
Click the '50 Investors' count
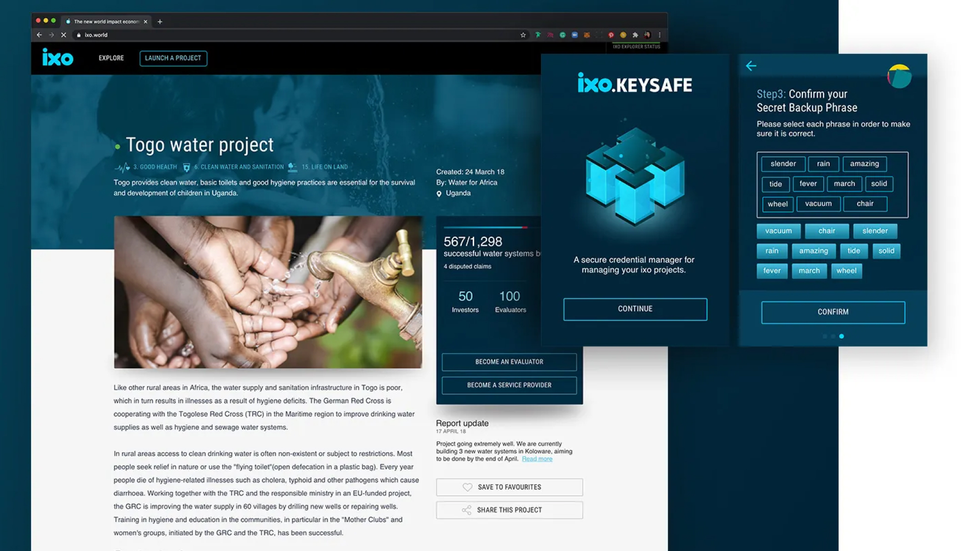(x=465, y=302)
